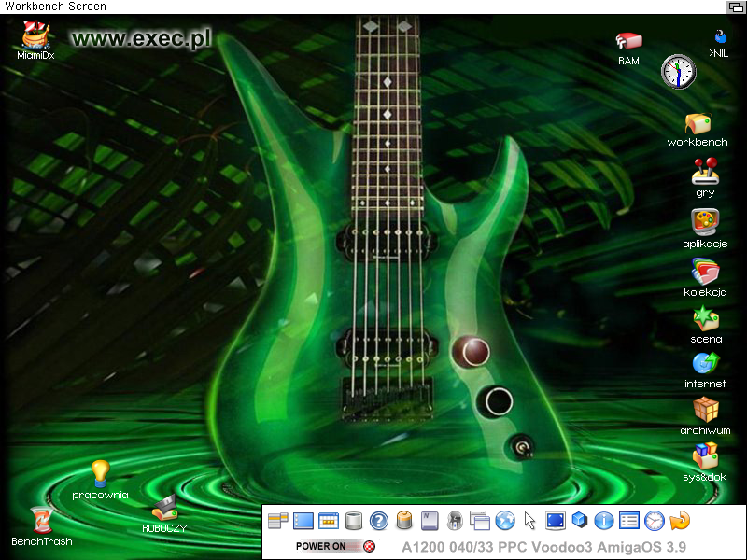Image resolution: width=747 pixels, height=560 pixels.
Task: Open the internet globe desktop icon
Action: [705, 363]
